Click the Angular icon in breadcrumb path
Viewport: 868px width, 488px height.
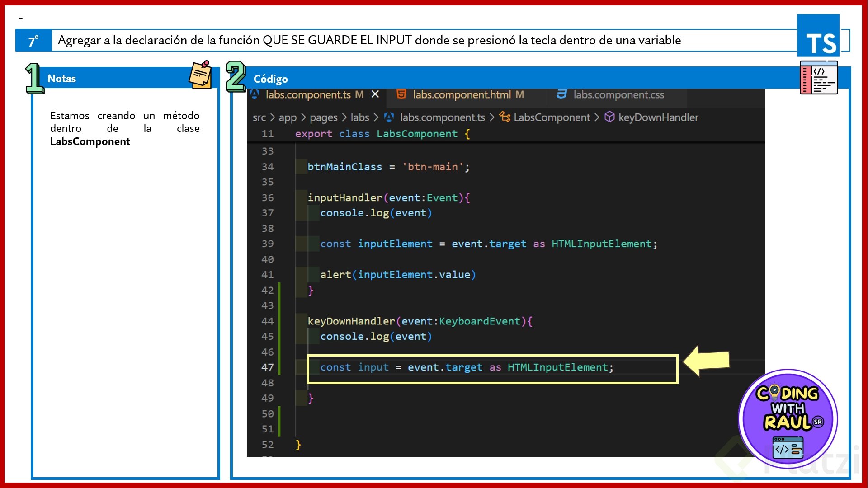389,117
